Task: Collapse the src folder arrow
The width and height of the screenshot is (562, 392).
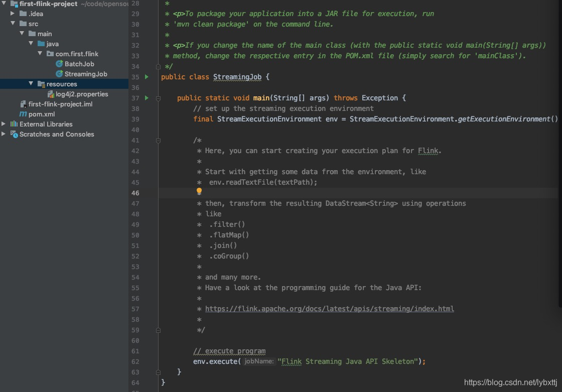Action: [x=13, y=23]
